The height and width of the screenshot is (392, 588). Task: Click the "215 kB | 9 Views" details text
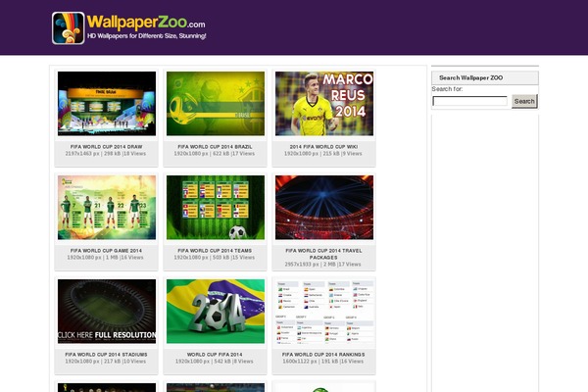342,154
